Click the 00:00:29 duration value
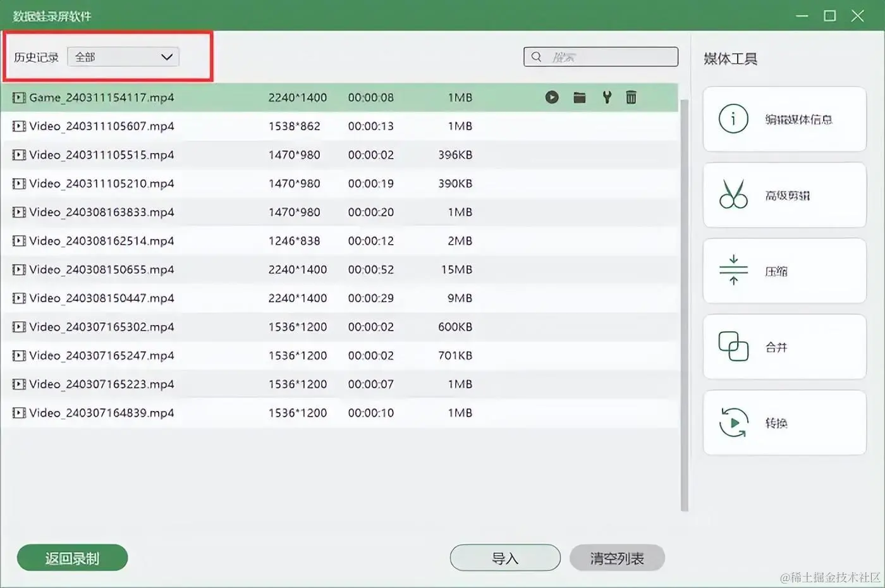 tap(371, 298)
